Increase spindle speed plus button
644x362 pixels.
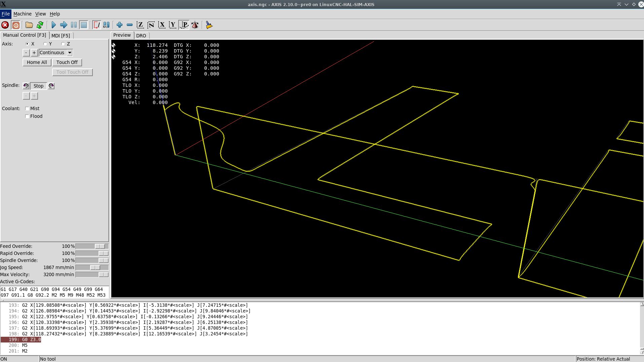click(34, 96)
